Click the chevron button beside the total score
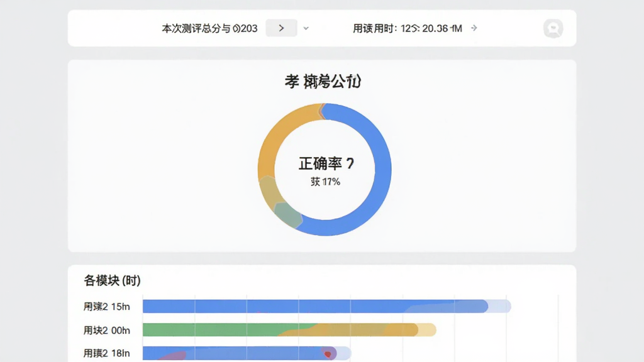 (x=281, y=28)
